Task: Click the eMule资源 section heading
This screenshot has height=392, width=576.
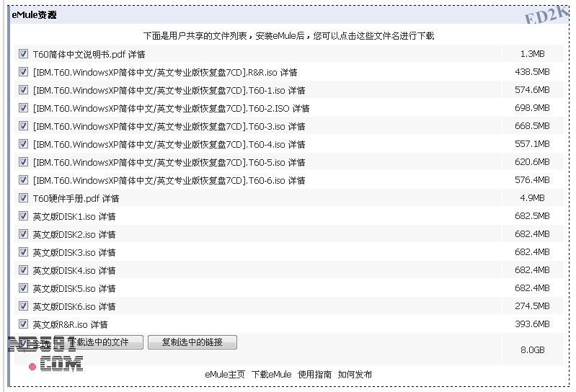Action: click(34, 14)
